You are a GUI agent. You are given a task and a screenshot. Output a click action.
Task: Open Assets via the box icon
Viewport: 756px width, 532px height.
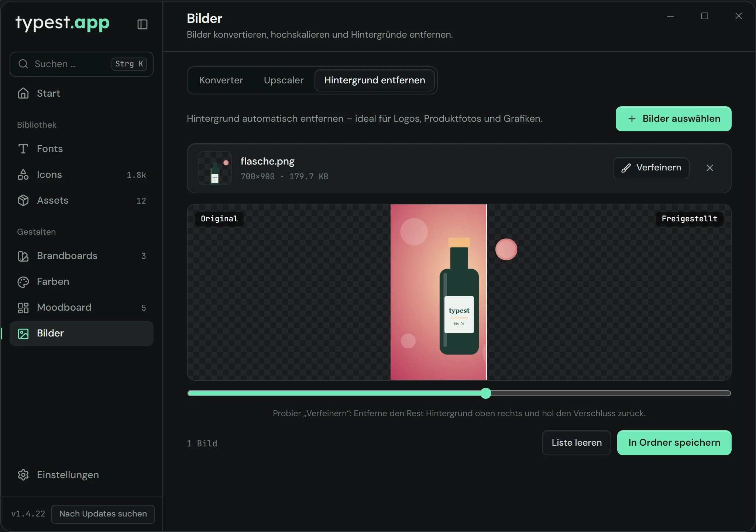[23, 200]
